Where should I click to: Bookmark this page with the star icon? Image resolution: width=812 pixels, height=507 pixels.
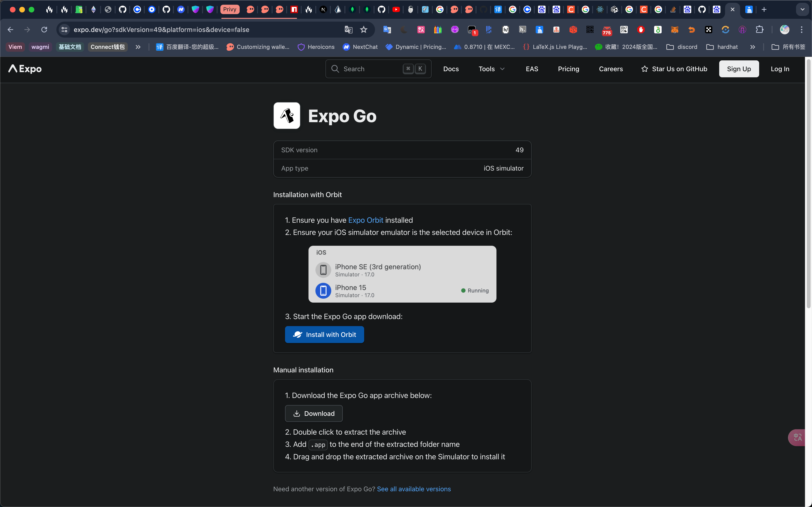tap(364, 30)
